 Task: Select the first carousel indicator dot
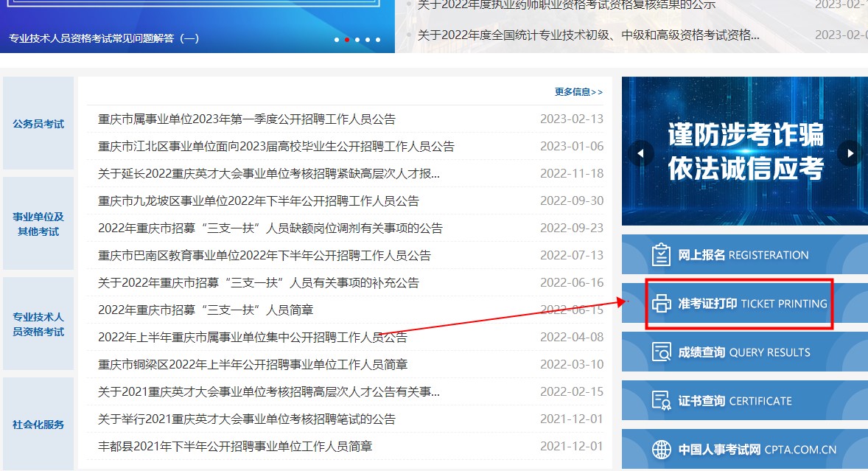[337, 40]
